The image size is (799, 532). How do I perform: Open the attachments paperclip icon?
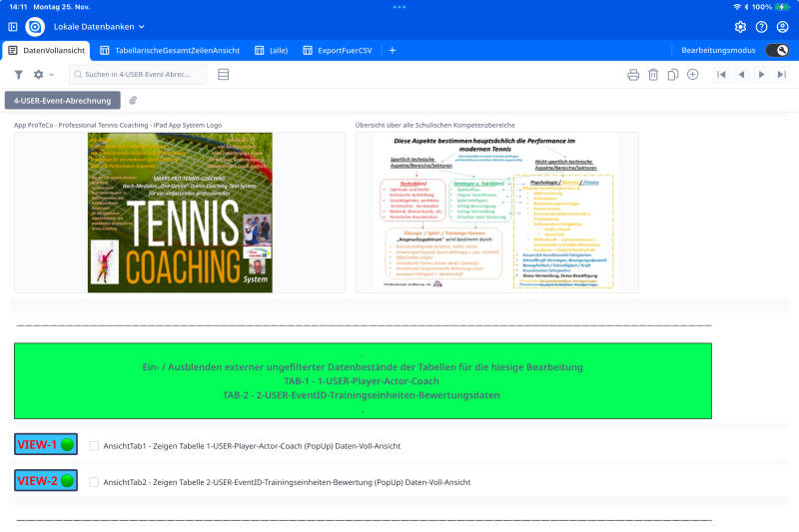(x=133, y=100)
